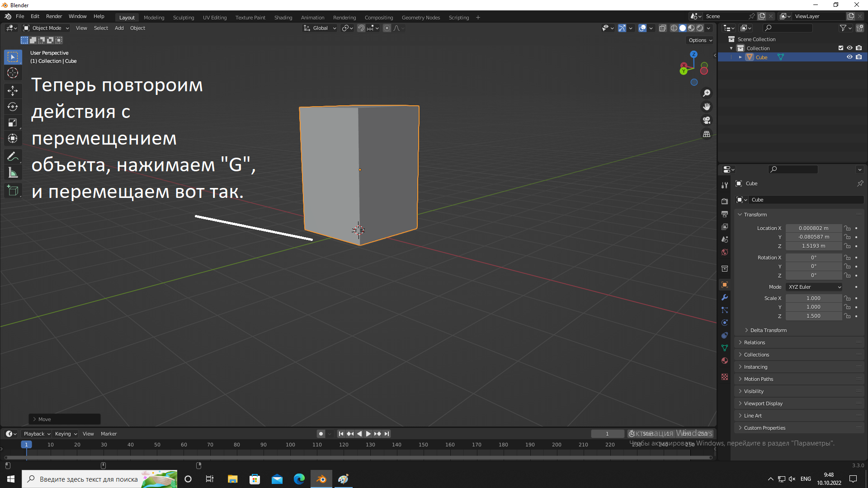
Task: Open the View Layer properties tab
Action: pos(725,226)
